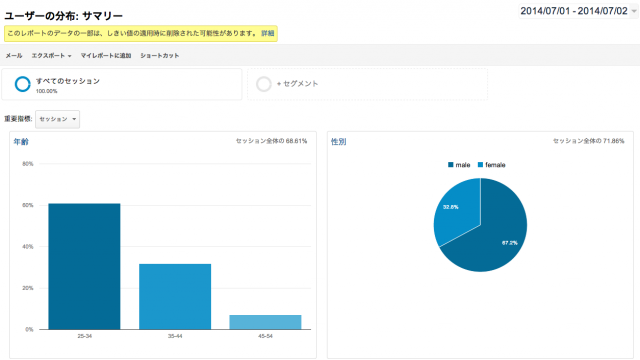The image size is (640, 360).
Task: Select the すべてのセッション segment box
Action: coord(122,84)
